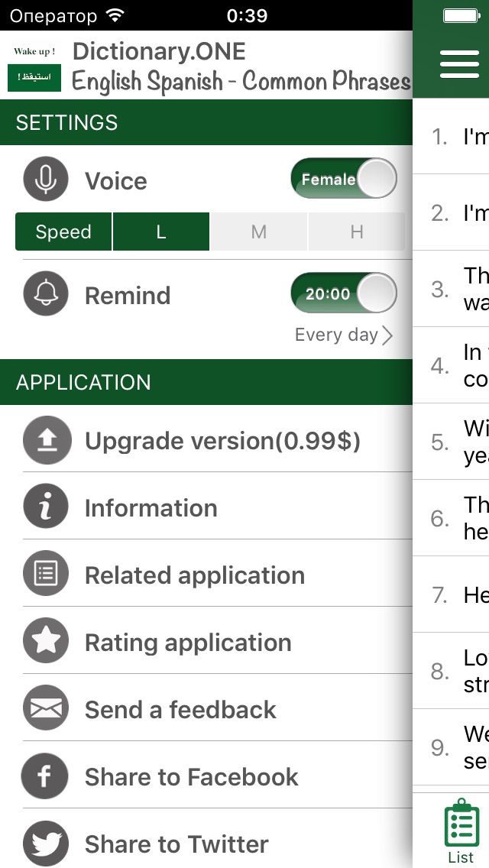Screen dimensions: 489x868
Task: Tap the upload arrow Upgrade icon
Action: tap(47, 440)
